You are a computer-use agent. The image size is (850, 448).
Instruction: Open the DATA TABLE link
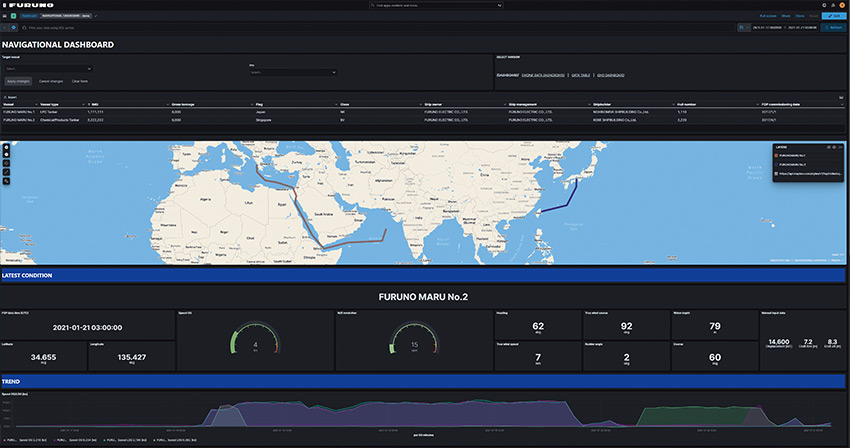pos(581,75)
